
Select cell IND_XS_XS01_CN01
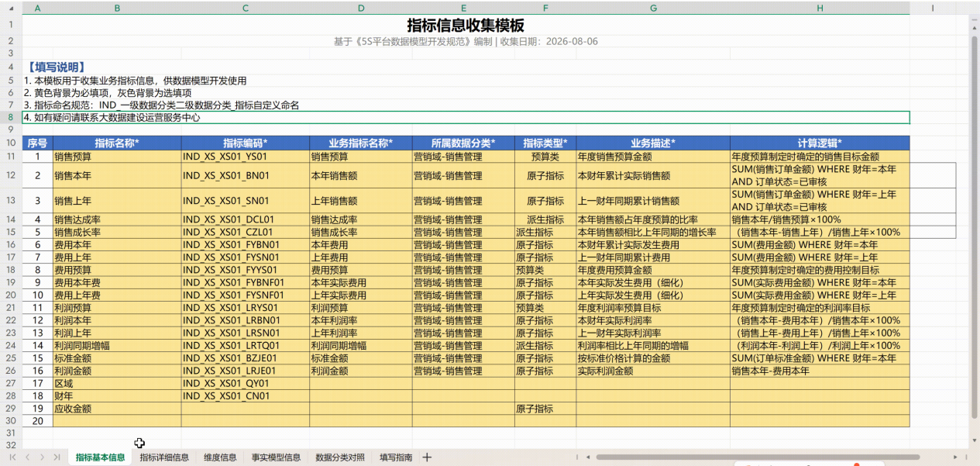tap(246, 395)
